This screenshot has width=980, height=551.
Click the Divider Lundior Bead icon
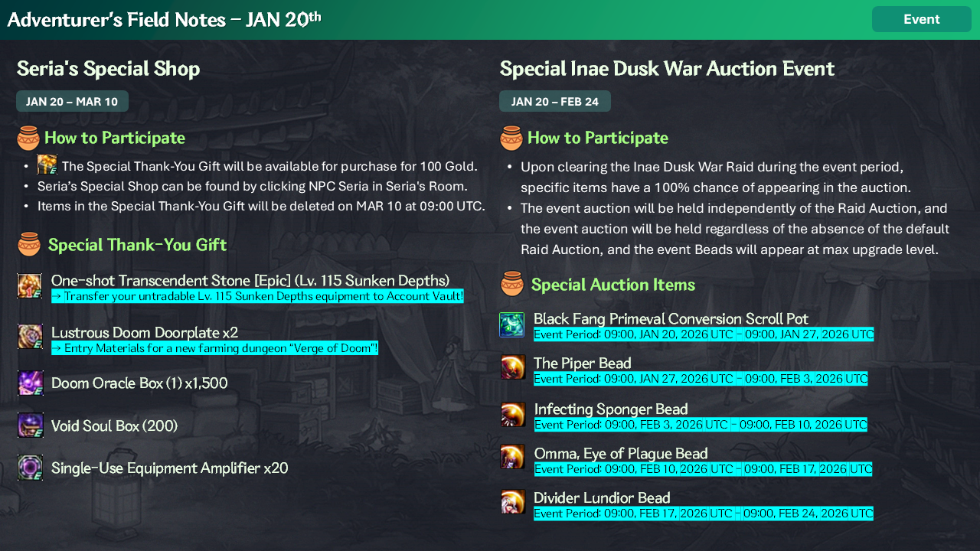(512, 502)
